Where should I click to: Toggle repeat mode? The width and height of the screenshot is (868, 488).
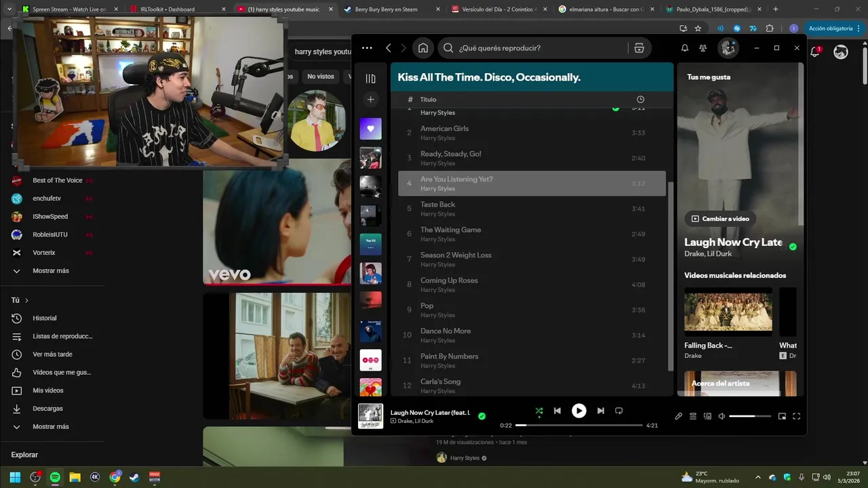(618, 411)
